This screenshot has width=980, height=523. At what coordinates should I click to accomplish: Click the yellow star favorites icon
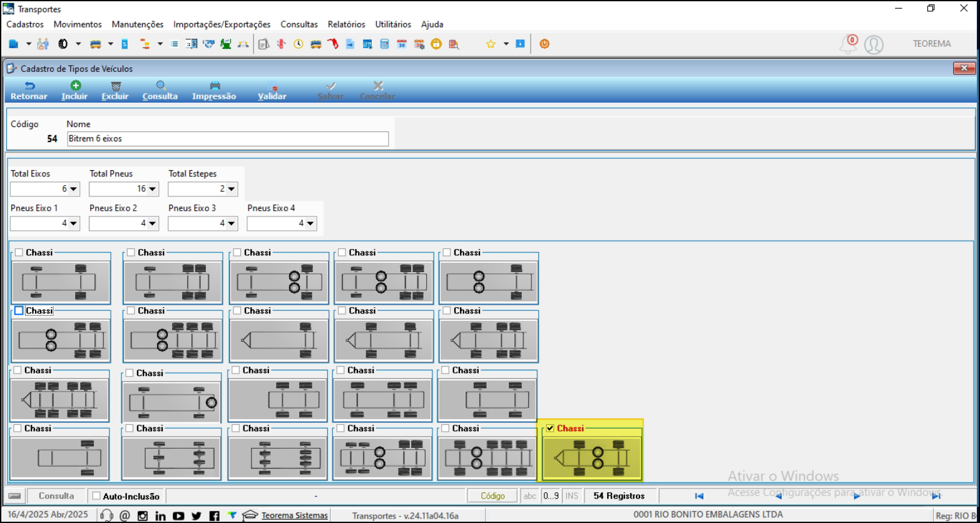tap(491, 44)
